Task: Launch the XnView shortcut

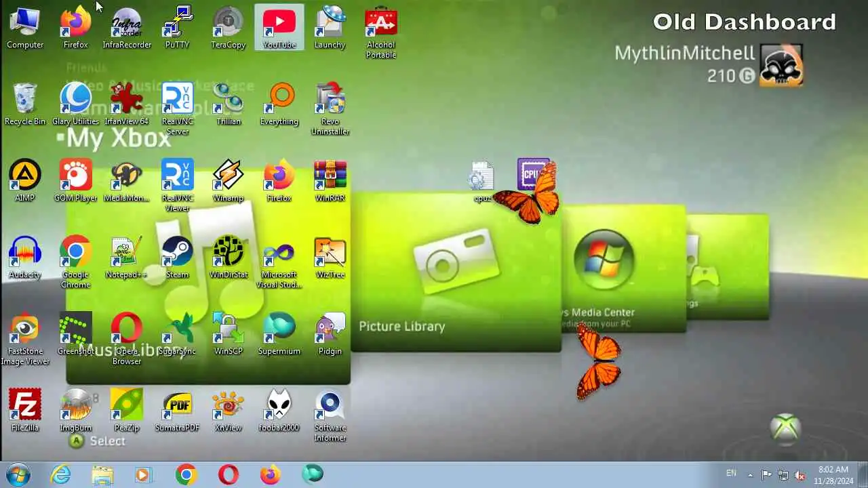Action: point(229,411)
